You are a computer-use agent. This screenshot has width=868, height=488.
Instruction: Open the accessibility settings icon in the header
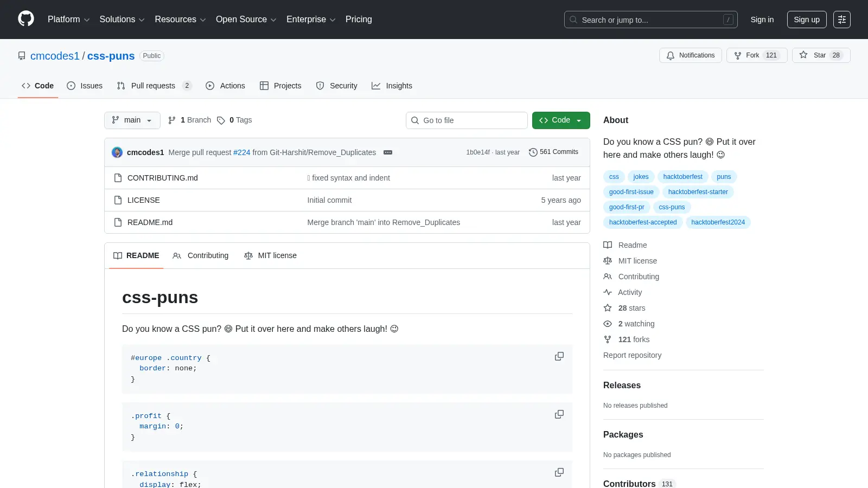(842, 20)
